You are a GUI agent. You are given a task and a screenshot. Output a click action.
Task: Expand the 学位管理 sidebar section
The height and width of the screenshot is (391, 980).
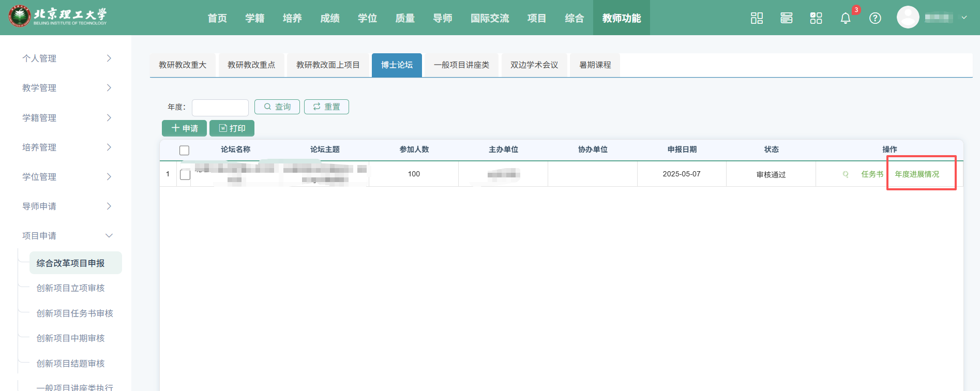(x=66, y=177)
